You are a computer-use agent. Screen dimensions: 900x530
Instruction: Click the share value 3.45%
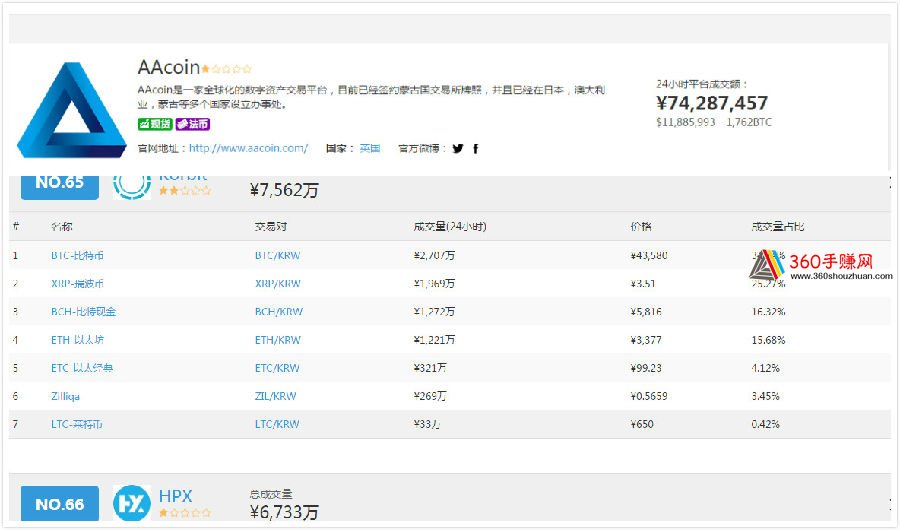(765, 396)
